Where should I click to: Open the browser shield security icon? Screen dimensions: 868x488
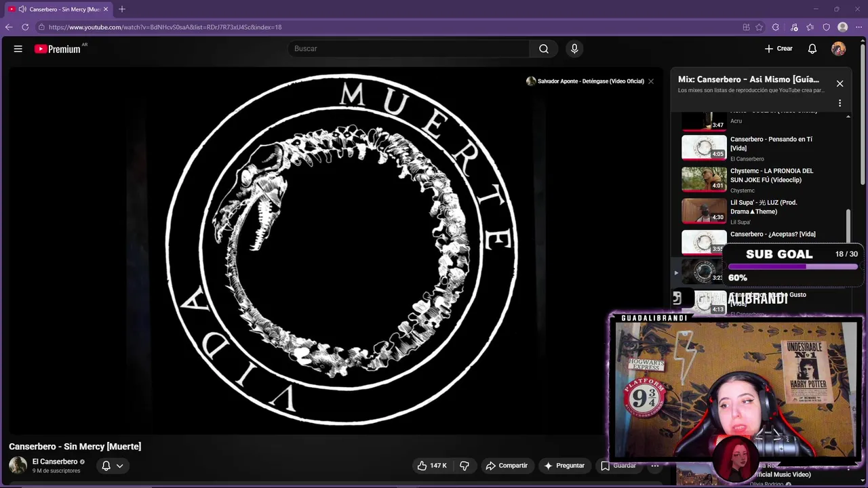pyautogui.click(x=827, y=27)
